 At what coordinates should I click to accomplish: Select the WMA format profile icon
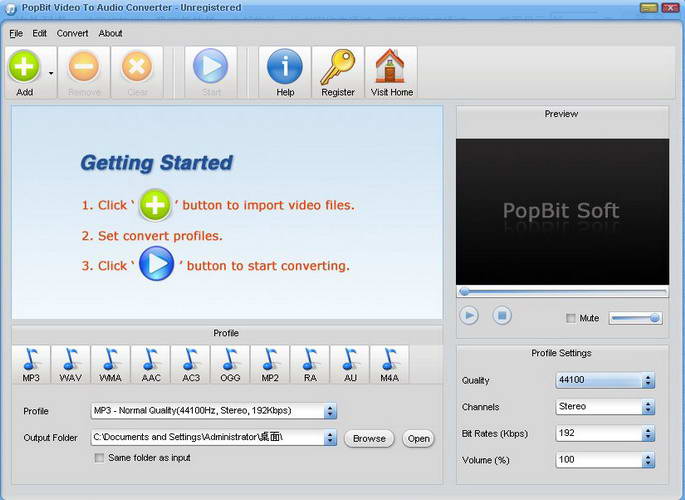pos(111,365)
